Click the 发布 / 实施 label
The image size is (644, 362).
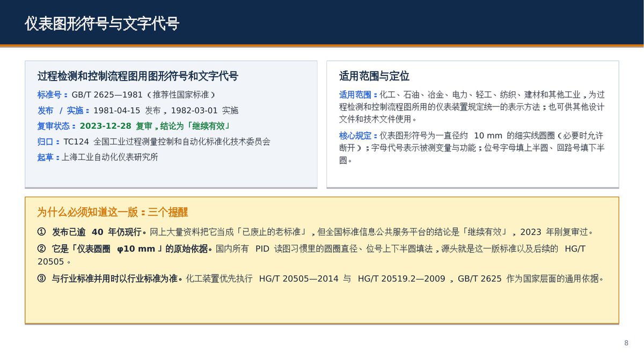(x=60, y=111)
